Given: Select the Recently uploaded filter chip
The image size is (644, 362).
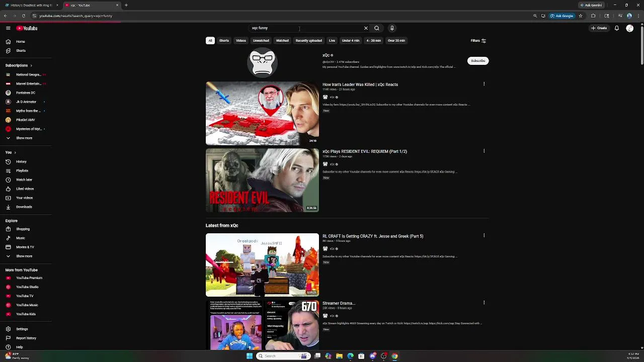Looking at the screenshot, I should pyautogui.click(x=309, y=41).
